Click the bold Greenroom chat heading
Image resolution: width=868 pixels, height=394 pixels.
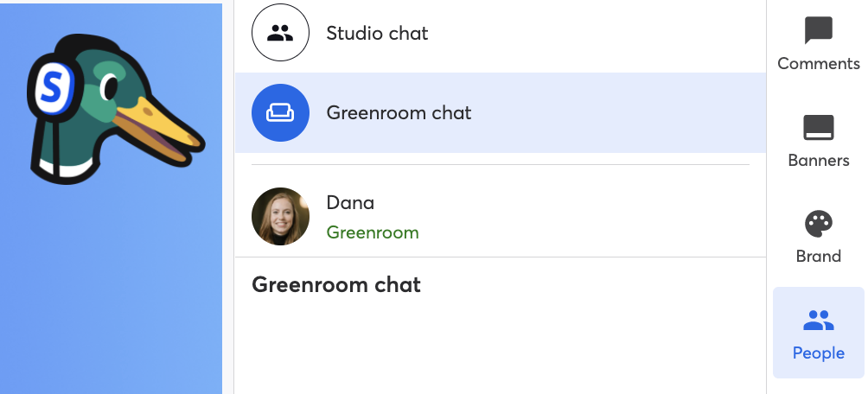tap(336, 284)
